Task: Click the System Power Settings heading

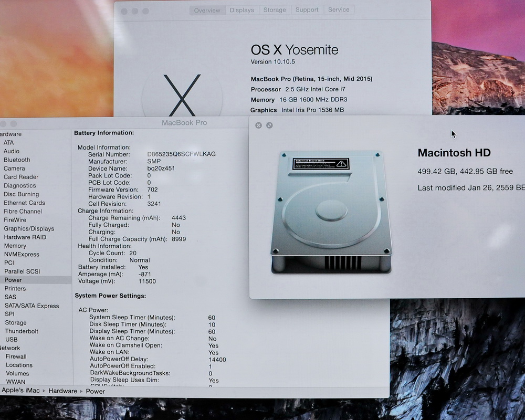Action: tap(110, 296)
